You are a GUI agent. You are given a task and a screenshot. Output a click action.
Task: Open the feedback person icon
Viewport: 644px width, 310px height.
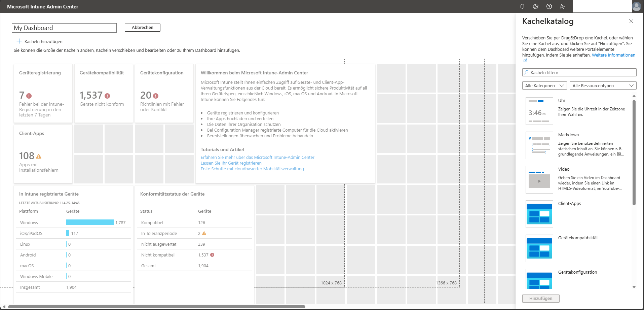563,6
